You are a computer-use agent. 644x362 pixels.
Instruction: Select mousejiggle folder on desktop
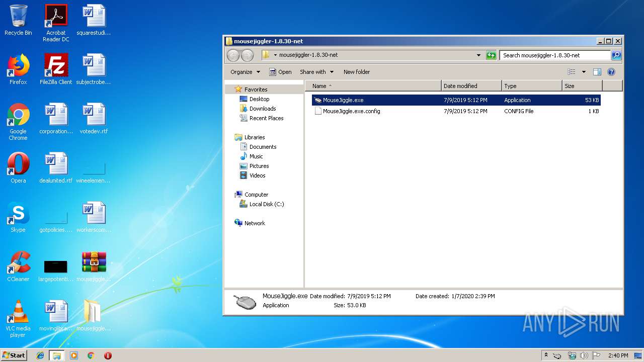click(x=94, y=316)
